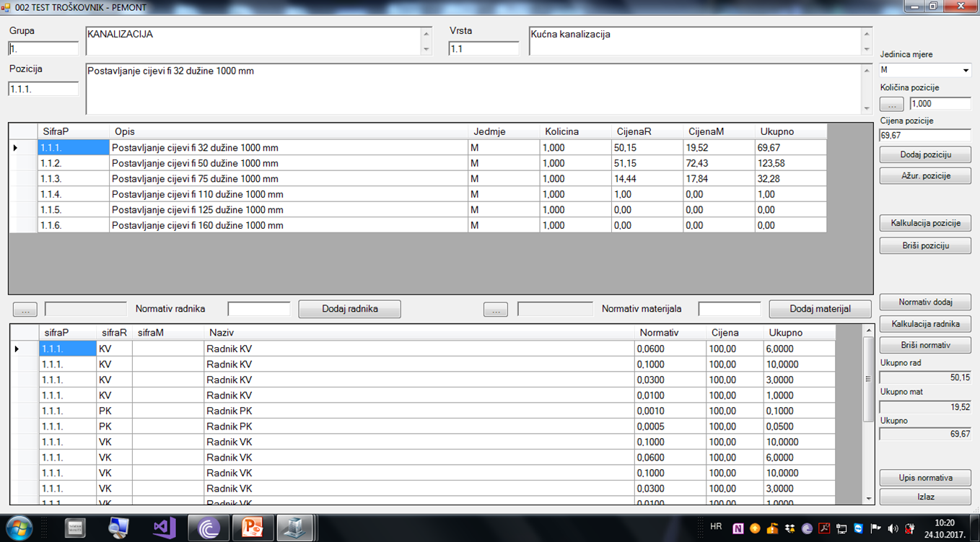Click the OneNote tray icon

point(738,528)
